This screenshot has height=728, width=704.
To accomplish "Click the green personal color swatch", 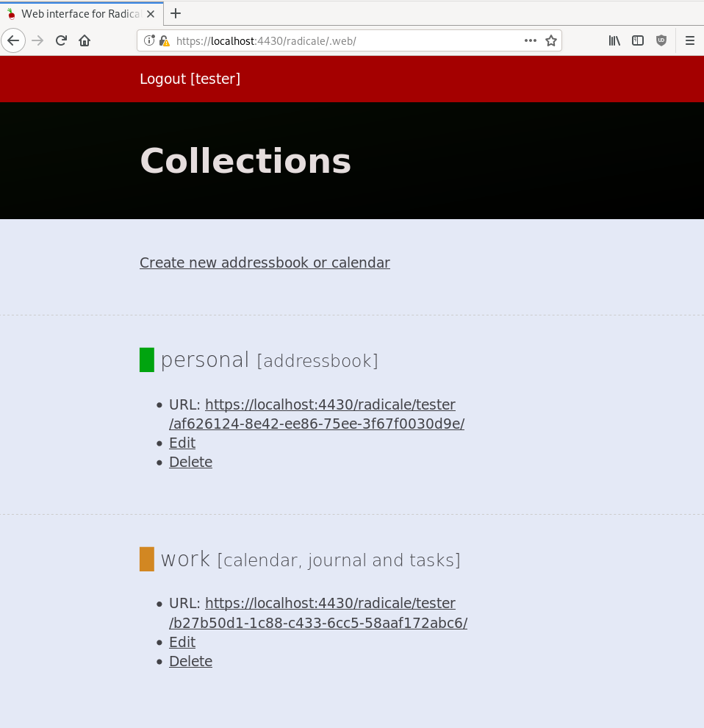I will [147, 360].
